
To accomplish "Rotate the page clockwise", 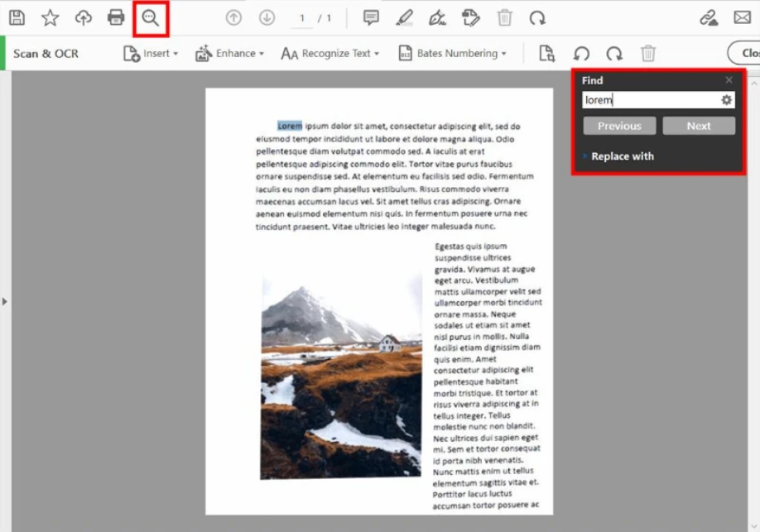I will point(613,53).
